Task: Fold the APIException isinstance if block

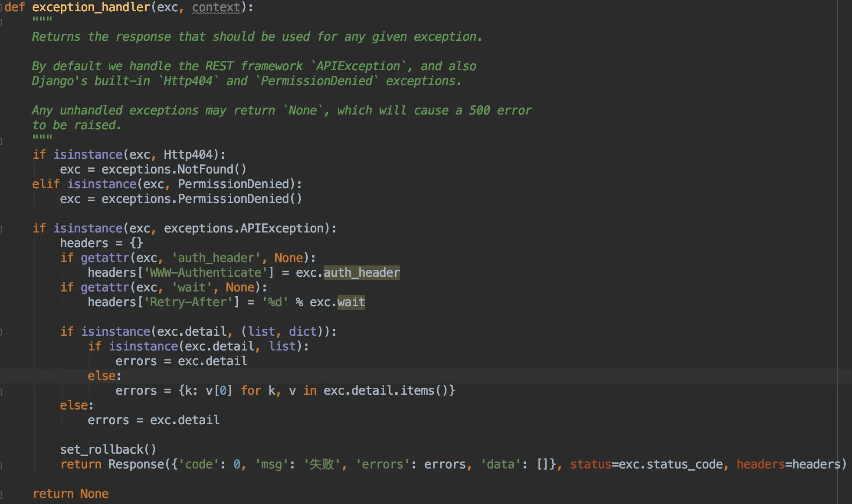Action: pyautogui.click(x=1, y=229)
